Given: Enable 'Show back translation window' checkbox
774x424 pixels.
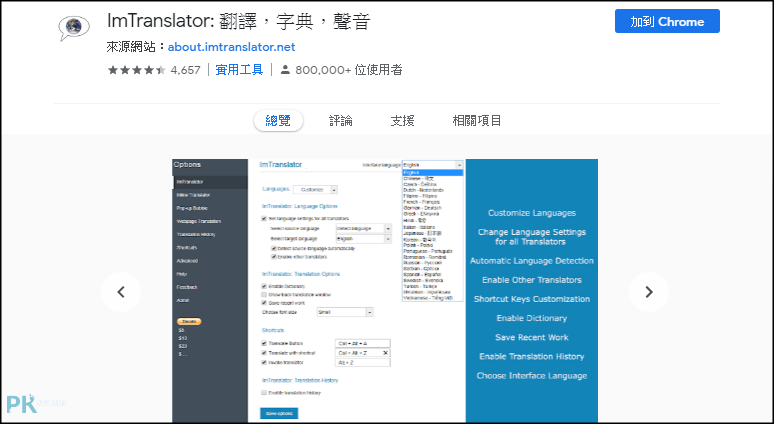Looking at the screenshot, I should point(264,295).
